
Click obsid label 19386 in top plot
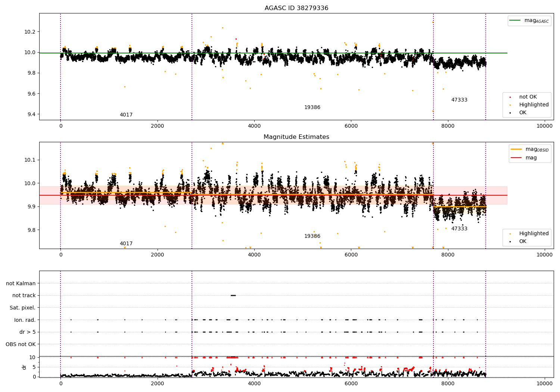tap(312, 107)
